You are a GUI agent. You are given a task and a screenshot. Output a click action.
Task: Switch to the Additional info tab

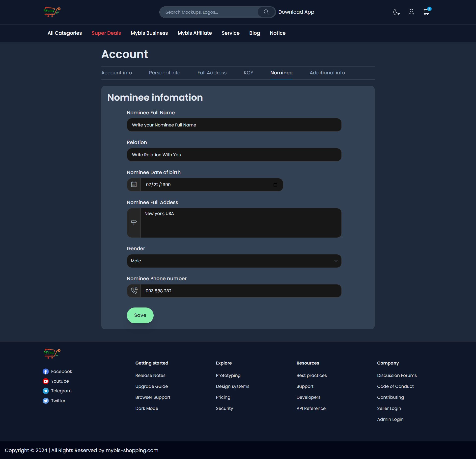tap(327, 73)
